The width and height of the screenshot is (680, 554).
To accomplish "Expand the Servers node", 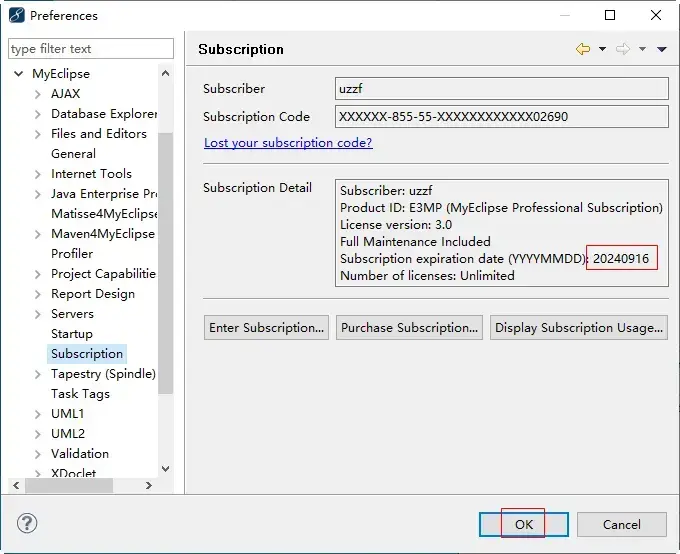I will [x=38, y=314].
